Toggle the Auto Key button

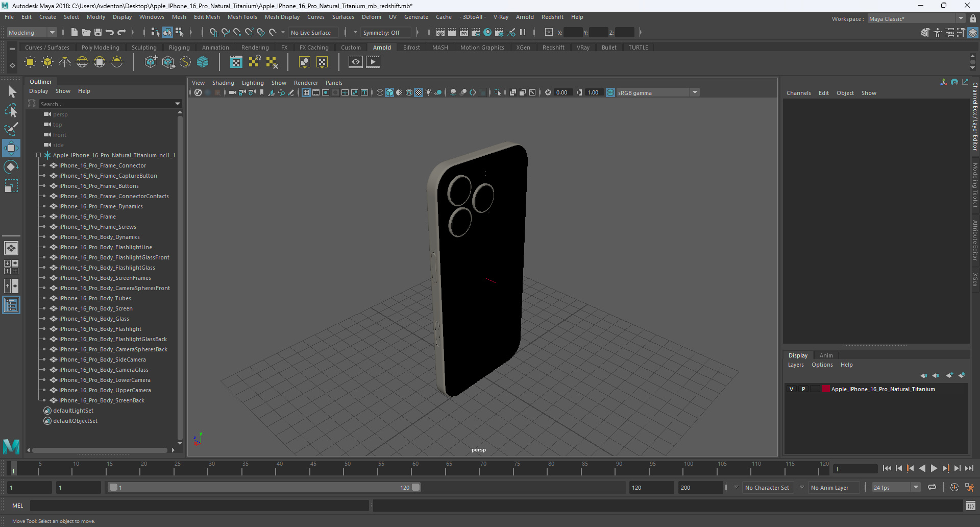(x=954, y=487)
